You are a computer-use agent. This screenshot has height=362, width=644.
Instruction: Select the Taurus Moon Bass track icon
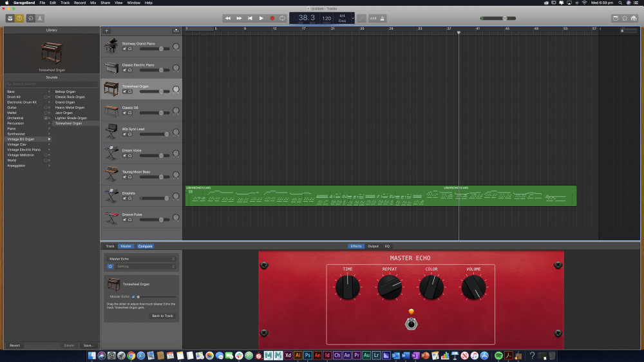[x=111, y=174]
